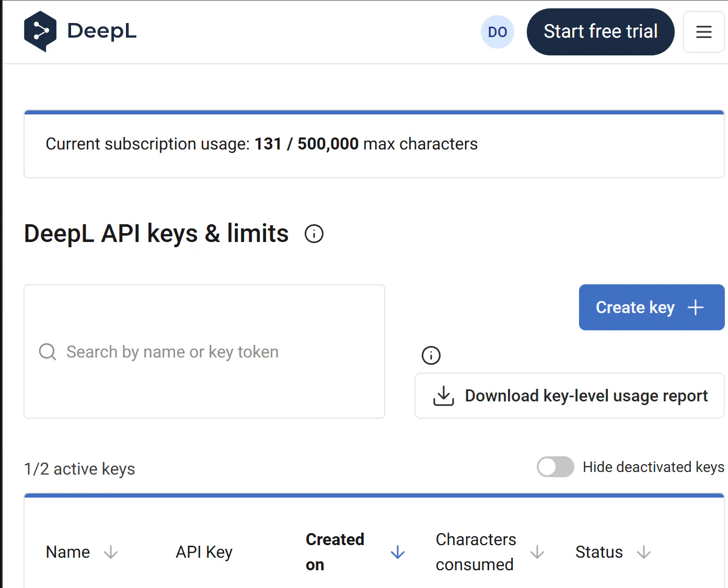Open the DO account avatar

[497, 32]
